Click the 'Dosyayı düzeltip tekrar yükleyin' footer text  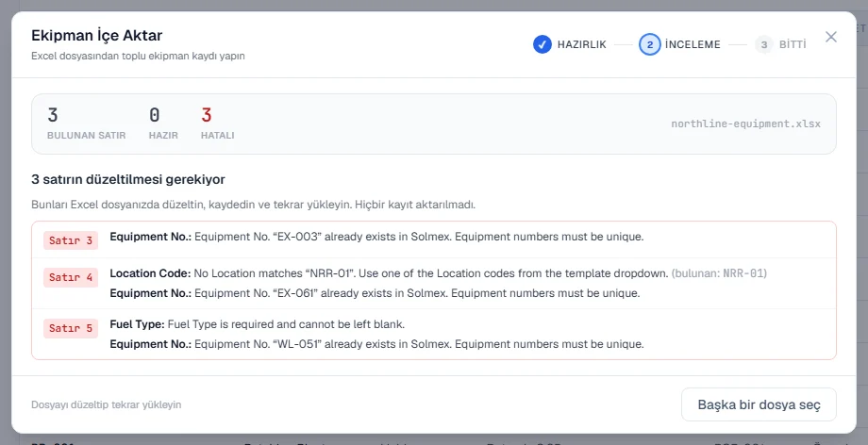tap(107, 404)
